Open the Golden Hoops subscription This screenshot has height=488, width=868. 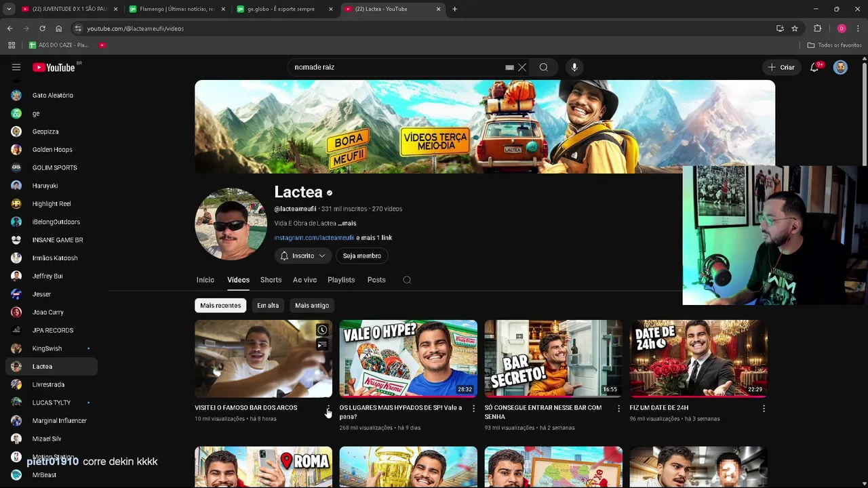point(52,150)
